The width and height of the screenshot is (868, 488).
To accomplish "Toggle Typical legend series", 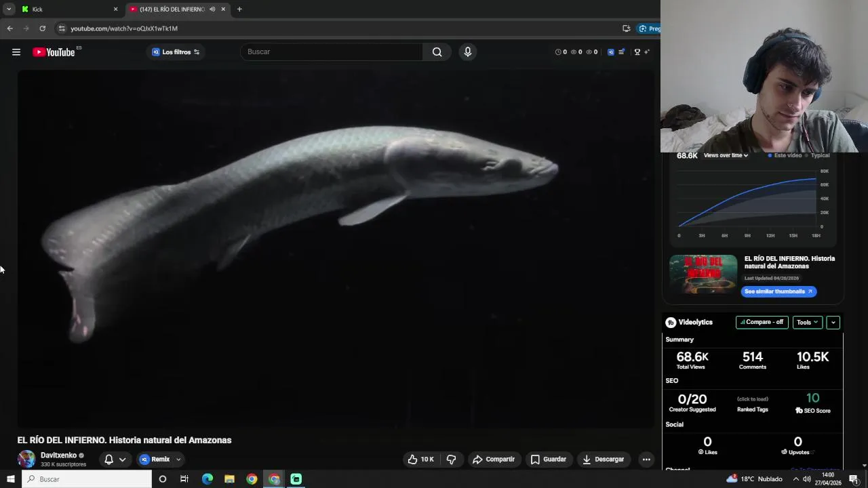I will click(x=817, y=156).
